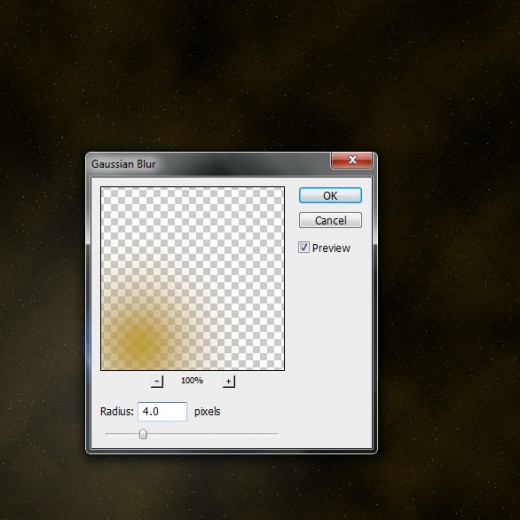The width and height of the screenshot is (520, 520).
Task: Click the blur preview thumbnail area
Action: [192, 278]
